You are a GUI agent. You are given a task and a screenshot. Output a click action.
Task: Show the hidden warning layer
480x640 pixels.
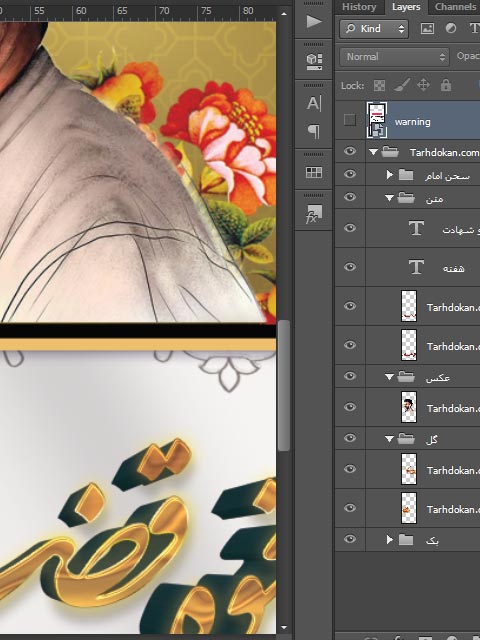[350, 120]
